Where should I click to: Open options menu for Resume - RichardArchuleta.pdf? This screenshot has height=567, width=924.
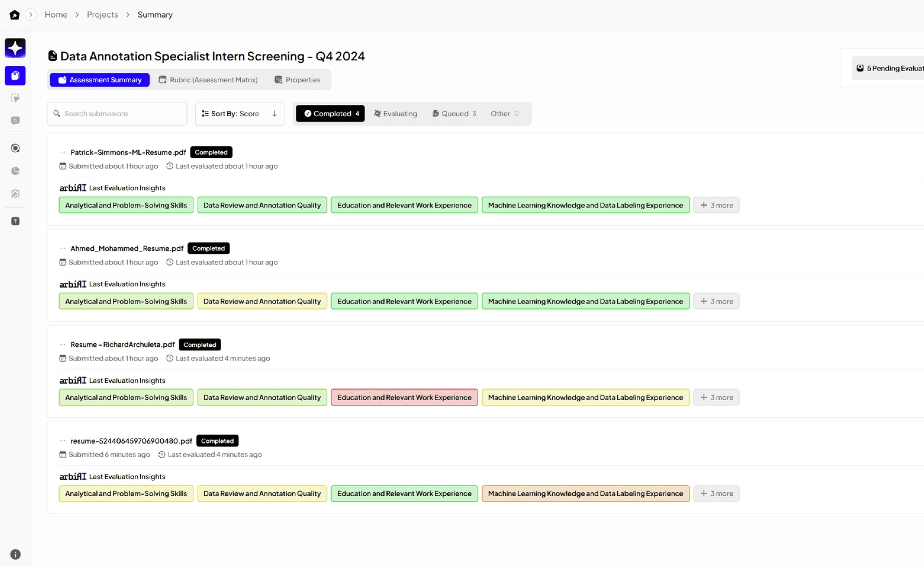tap(63, 344)
